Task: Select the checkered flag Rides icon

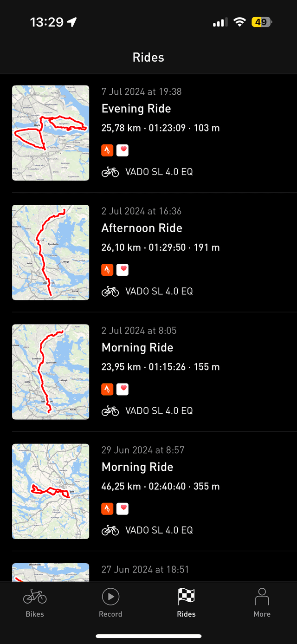Action: 186,602
